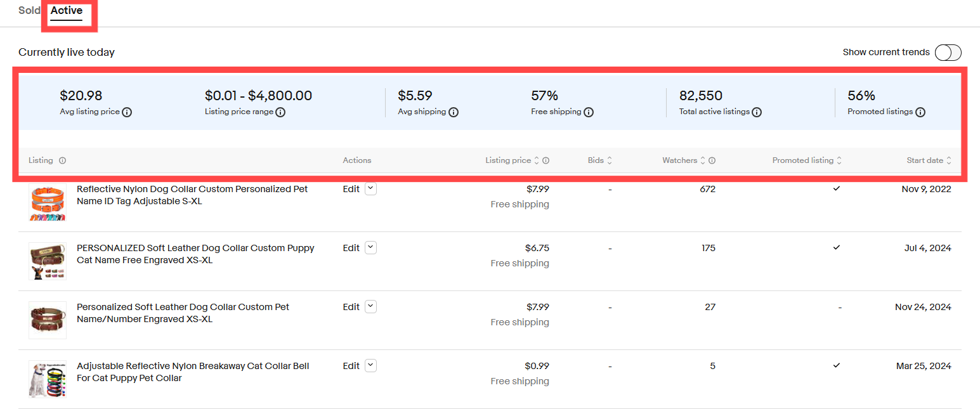The width and height of the screenshot is (980, 409).
Task: Click info icon beside Avg listing price
Action: tap(127, 112)
